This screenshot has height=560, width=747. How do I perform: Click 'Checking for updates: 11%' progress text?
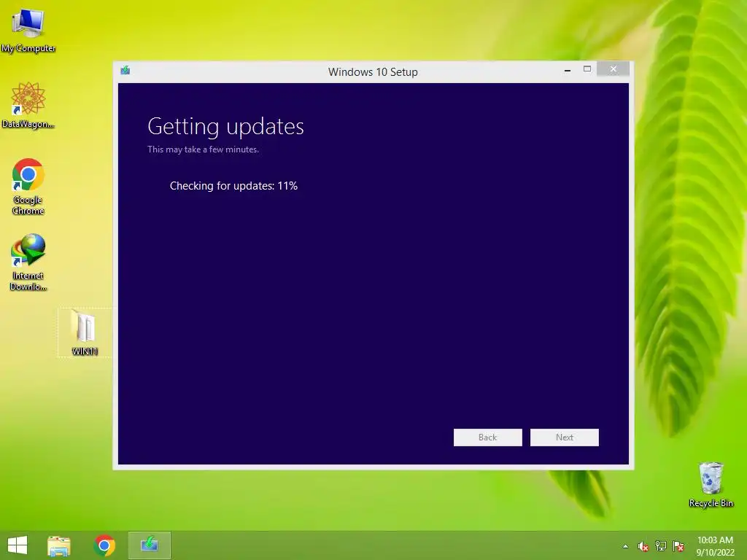coord(234,186)
